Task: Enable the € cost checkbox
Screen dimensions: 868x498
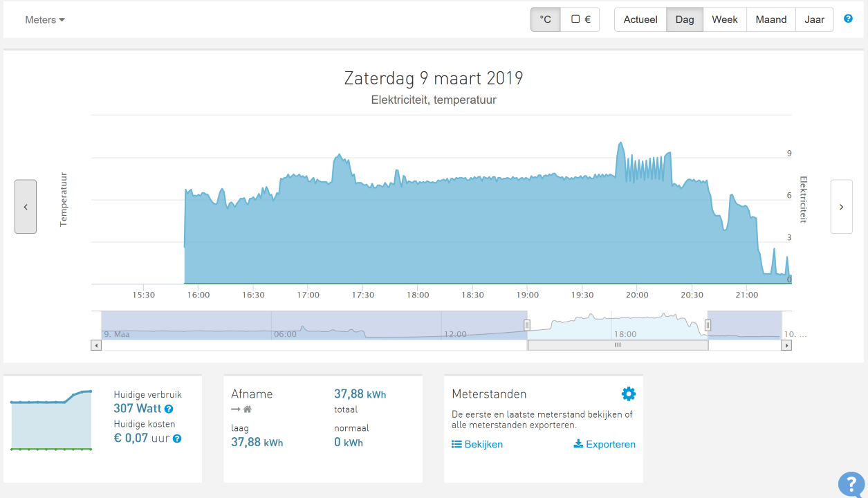Action: click(580, 19)
